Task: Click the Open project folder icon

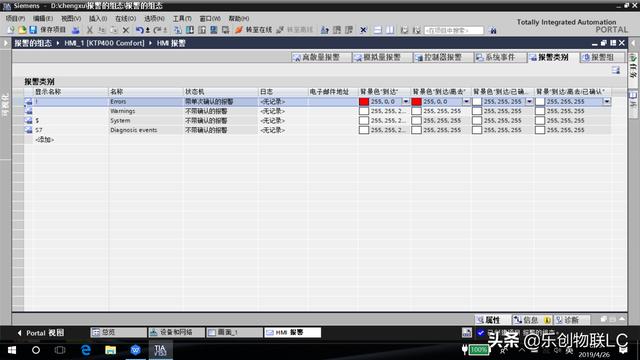Action: [22, 30]
